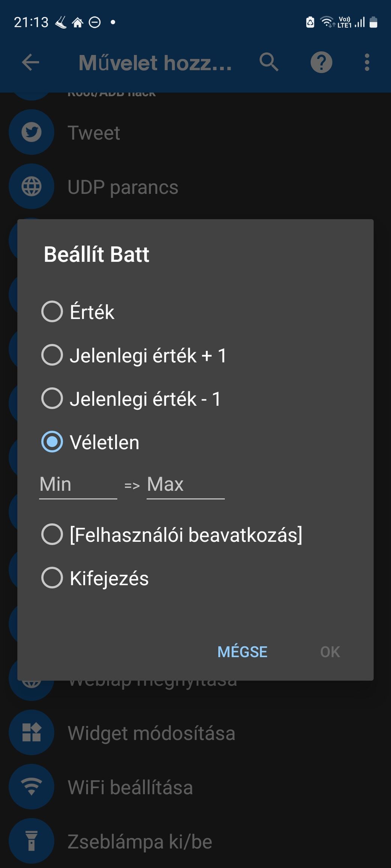
Task: Tap the back arrow in header
Action: [31, 62]
